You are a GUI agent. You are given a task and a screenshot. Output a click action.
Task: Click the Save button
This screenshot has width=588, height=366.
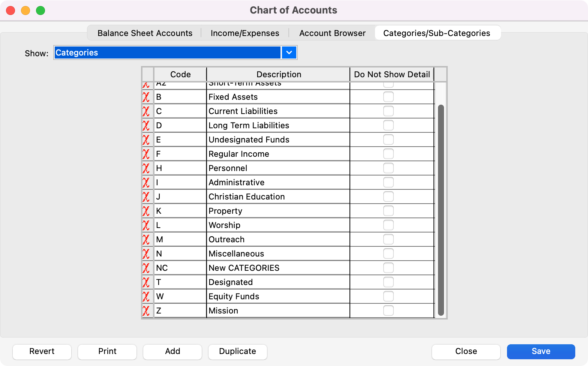(x=541, y=351)
